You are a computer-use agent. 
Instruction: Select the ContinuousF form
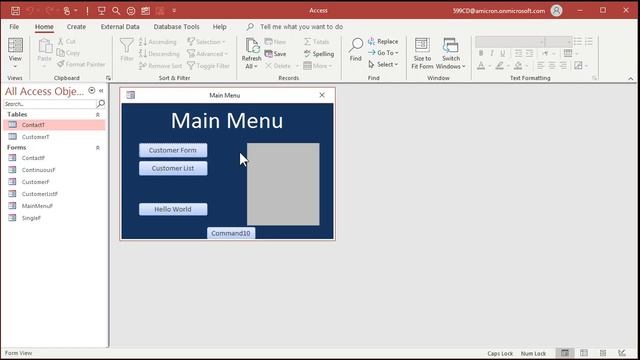pyautogui.click(x=54, y=170)
